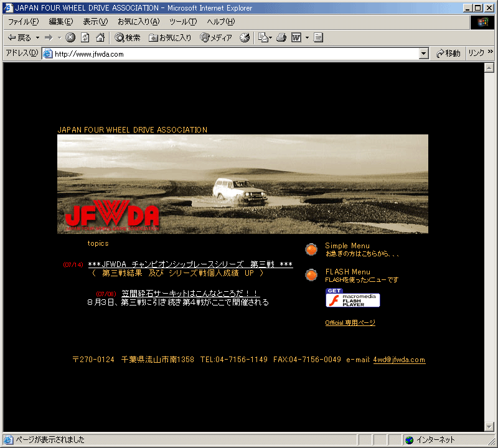
Task: Open the FLASH Menu text link
Action: (x=348, y=272)
